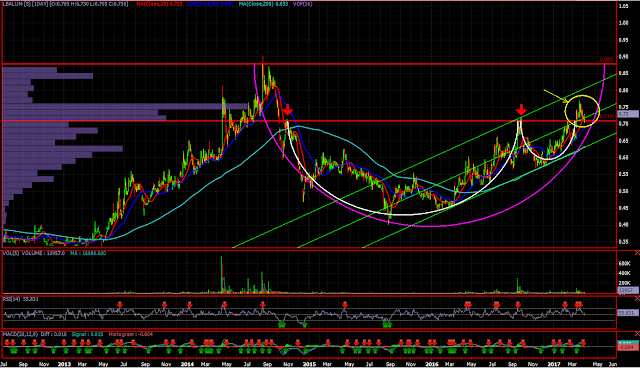Click volume value tag 13957 on axis
The height and width of the screenshot is (368, 640).
coord(627,290)
